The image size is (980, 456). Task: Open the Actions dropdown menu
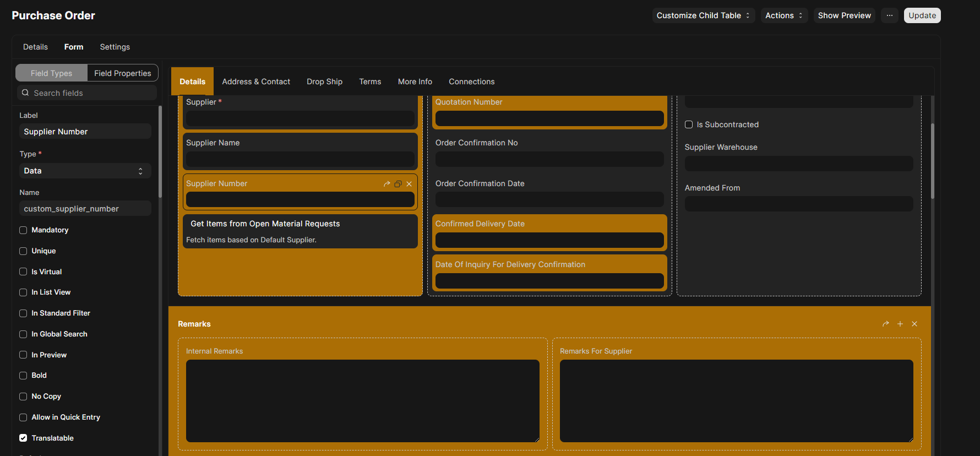click(x=784, y=15)
